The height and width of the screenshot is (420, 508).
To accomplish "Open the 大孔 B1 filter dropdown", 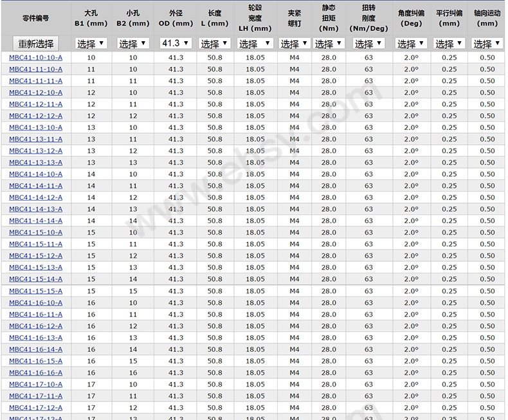I will tap(91, 43).
